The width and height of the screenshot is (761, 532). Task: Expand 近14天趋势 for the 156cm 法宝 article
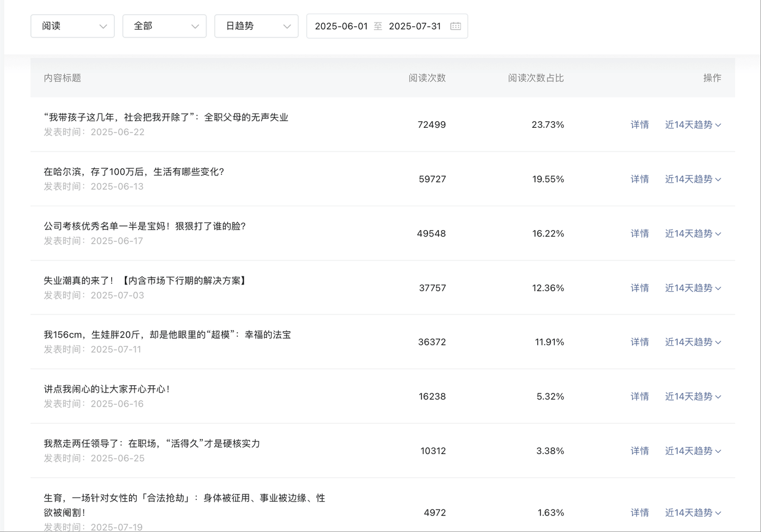[x=693, y=342]
